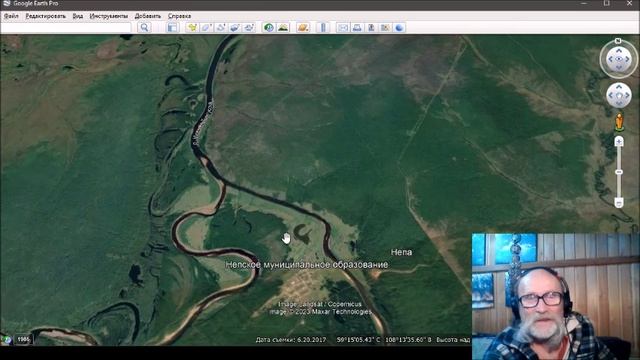Click the Email envelope icon
640x360 pixels.
[x=343, y=27]
